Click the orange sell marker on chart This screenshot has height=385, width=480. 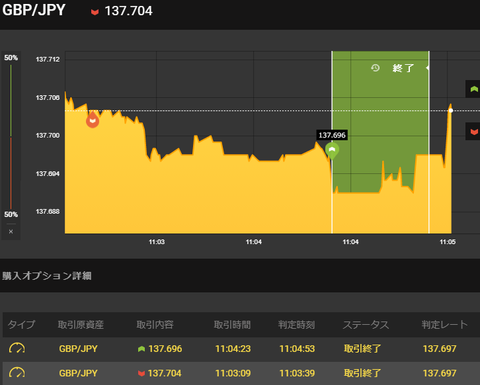tap(92, 120)
